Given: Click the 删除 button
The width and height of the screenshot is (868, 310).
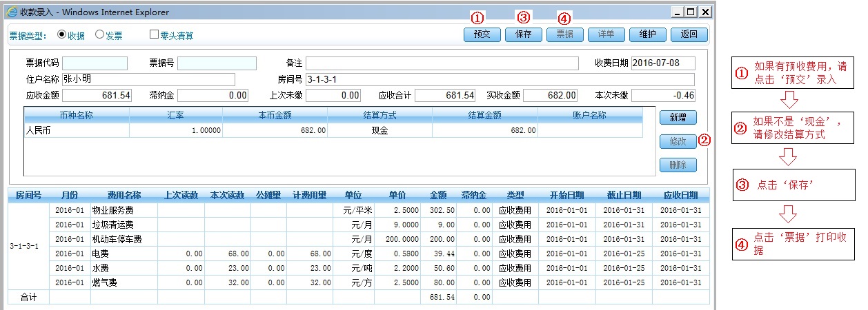Looking at the screenshot, I should (678, 165).
